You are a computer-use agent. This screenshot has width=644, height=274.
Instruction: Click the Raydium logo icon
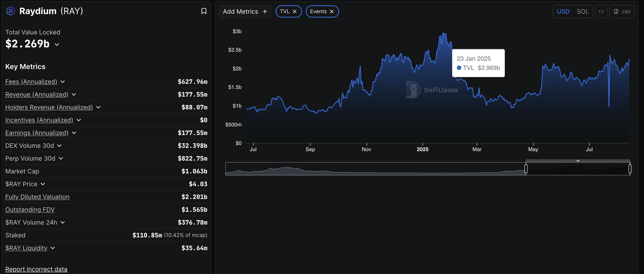click(11, 11)
